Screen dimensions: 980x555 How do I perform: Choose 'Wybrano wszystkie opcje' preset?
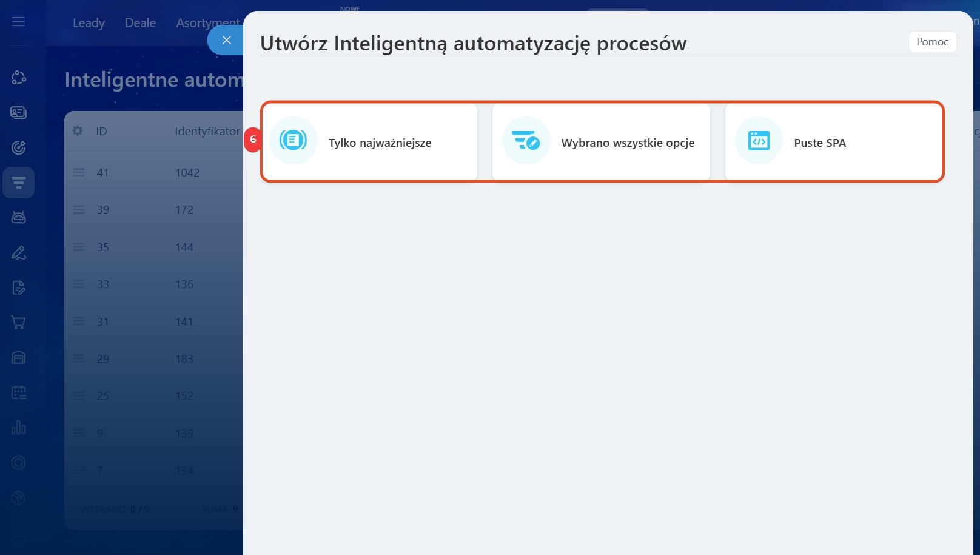click(x=601, y=142)
